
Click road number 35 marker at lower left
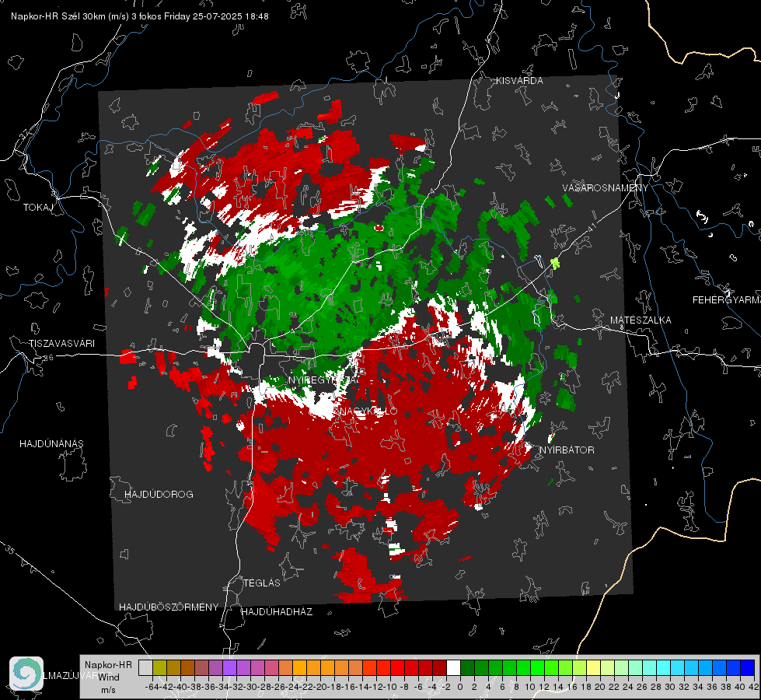[x=9, y=549]
